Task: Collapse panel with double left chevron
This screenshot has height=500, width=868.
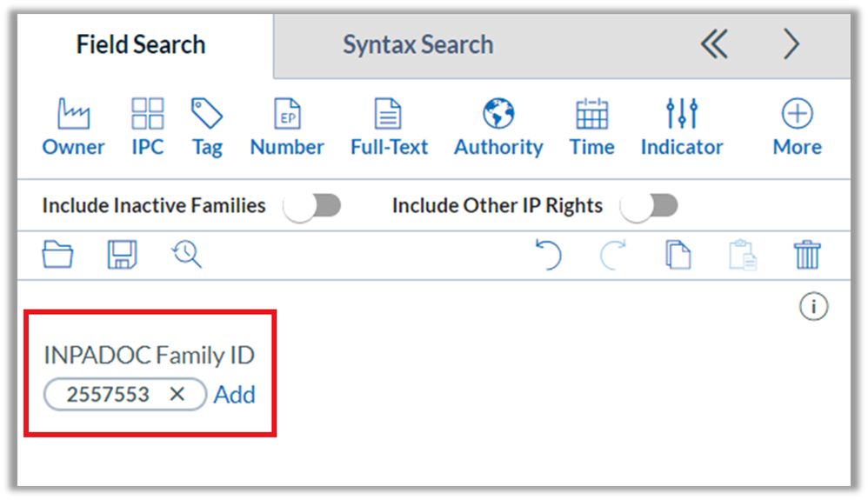Action: click(714, 44)
